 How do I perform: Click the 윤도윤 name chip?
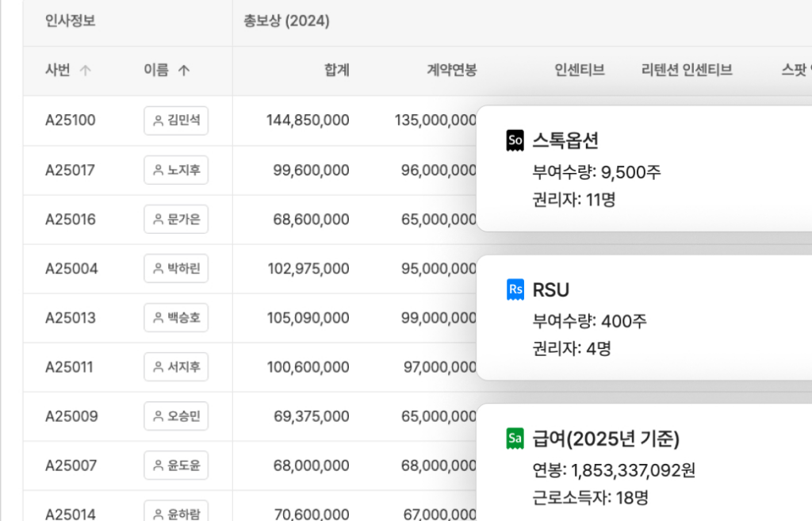(x=176, y=465)
